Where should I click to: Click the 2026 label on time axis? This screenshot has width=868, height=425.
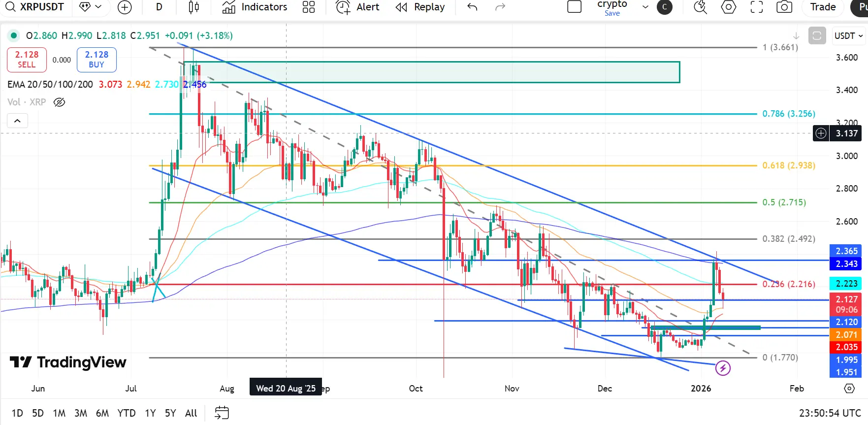pos(701,389)
